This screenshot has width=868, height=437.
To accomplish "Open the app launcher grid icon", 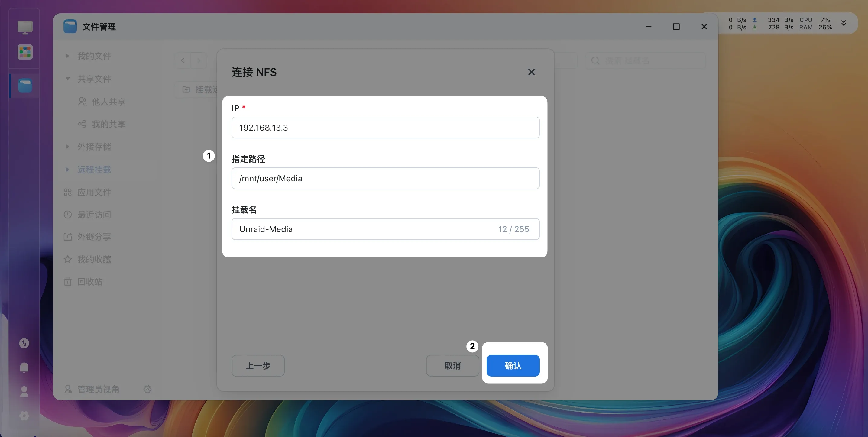I will [25, 52].
